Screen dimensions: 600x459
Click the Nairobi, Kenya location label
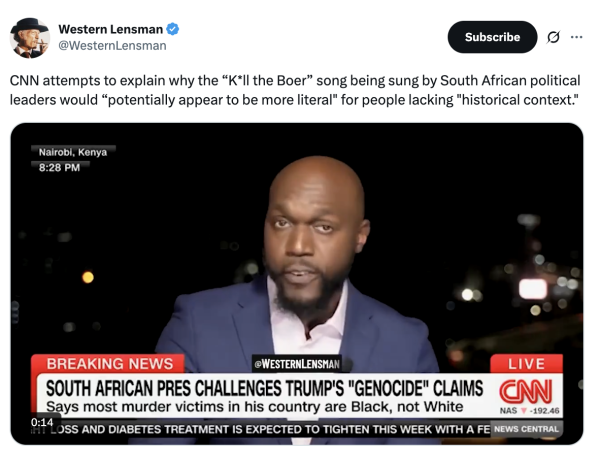click(73, 152)
